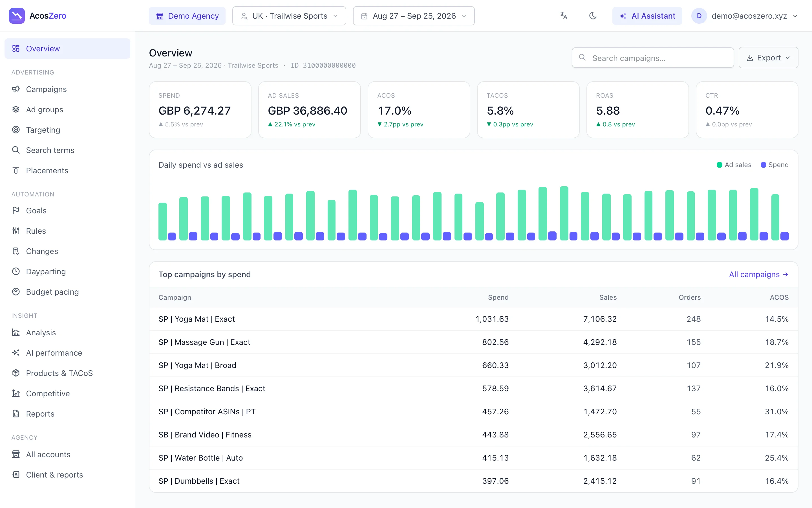Click the language translate icon
812x508 pixels.
pyautogui.click(x=564, y=16)
